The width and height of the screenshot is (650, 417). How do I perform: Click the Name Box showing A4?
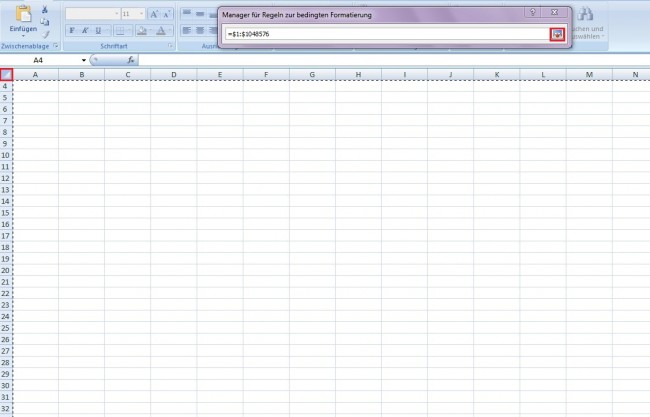[x=40, y=60]
